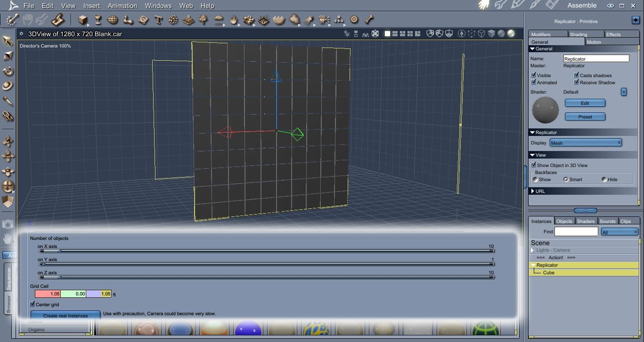Open the Animation menu
Image resolution: width=644 pixels, height=342 pixels.
(x=122, y=6)
